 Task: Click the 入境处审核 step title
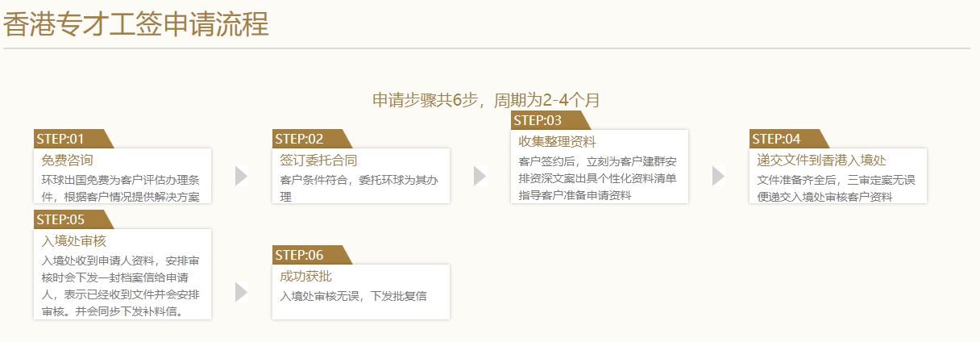pyautogui.click(x=73, y=240)
